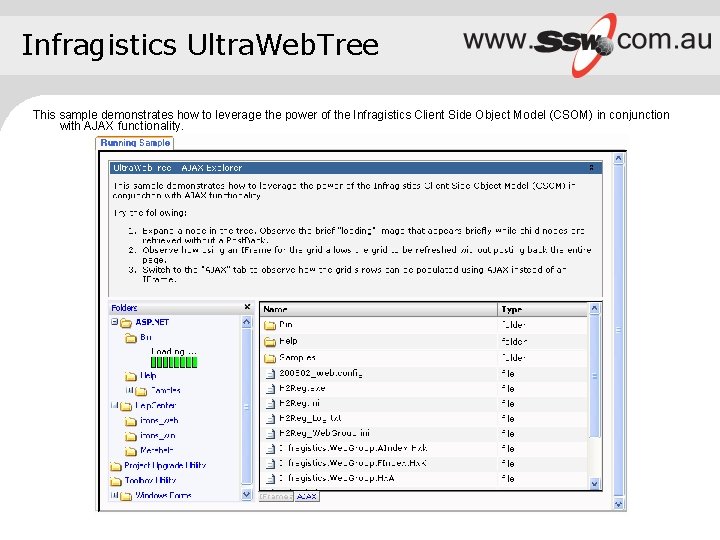Screen dimensions: 720x540
Task: Click file icon of 200502_web.config
Action: [271, 374]
